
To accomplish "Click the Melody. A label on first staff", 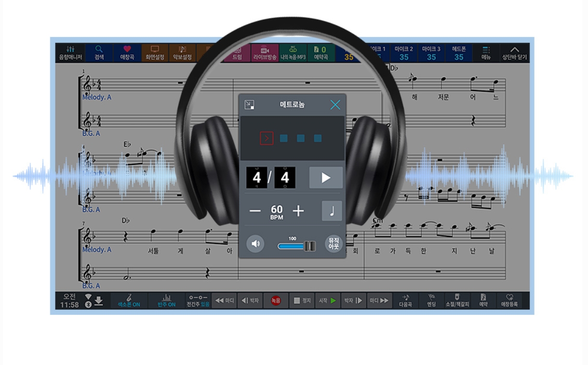I will (x=96, y=97).
